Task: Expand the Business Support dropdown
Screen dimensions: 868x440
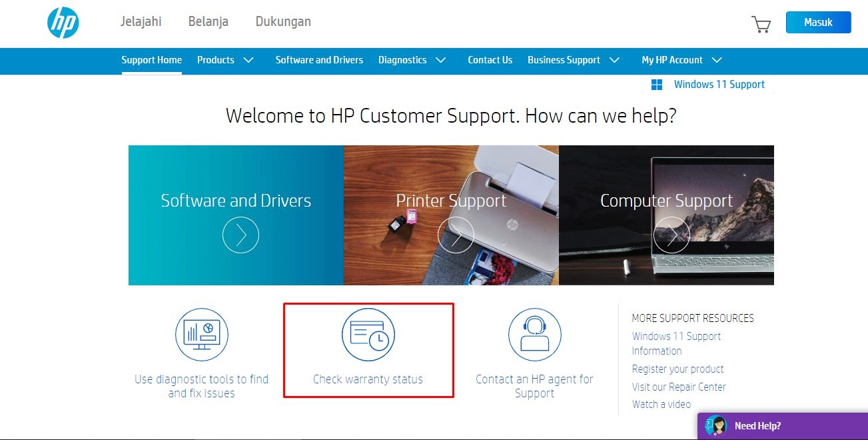Action: coord(573,60)
